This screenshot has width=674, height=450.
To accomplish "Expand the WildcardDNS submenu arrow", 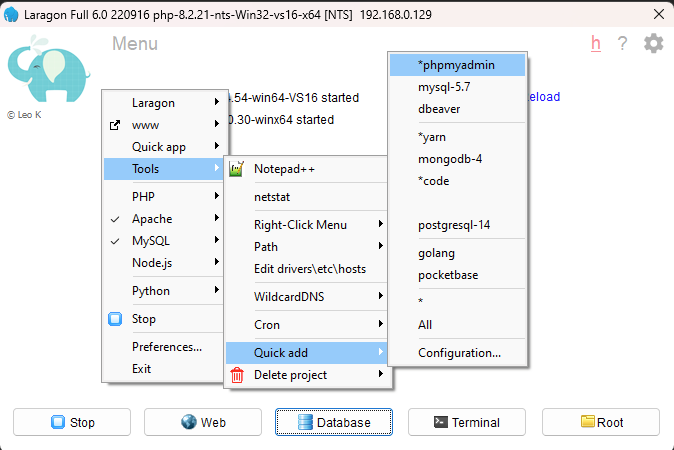I will [x=380, y=296].
